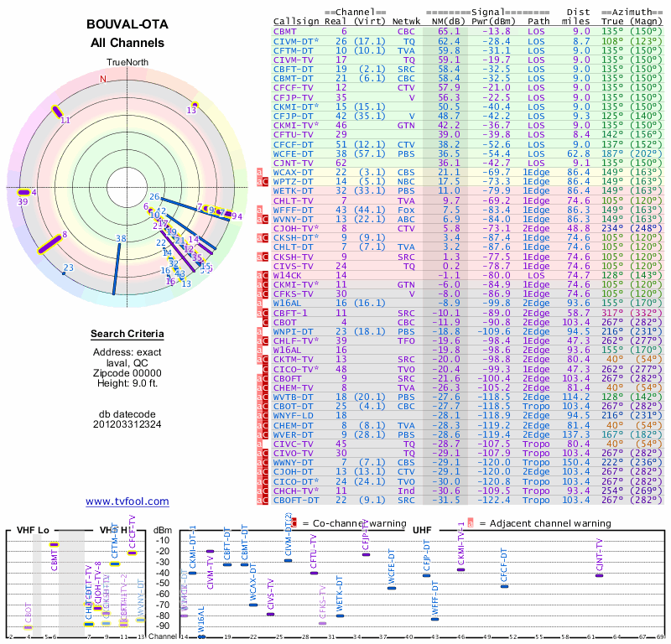Image resolution: width=671 pixels, height=644 pixels.
Task: Click the channel 38 line on the radar plot
Action: (117, 267)
